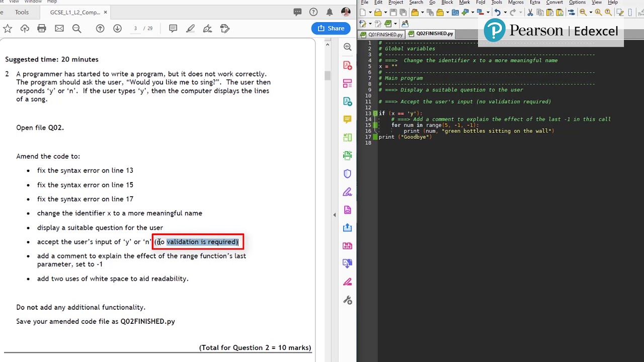This screenshot has width=644, height=362.
Task: Click the upload to cloud icon
Action: click(x=25, y=29)
